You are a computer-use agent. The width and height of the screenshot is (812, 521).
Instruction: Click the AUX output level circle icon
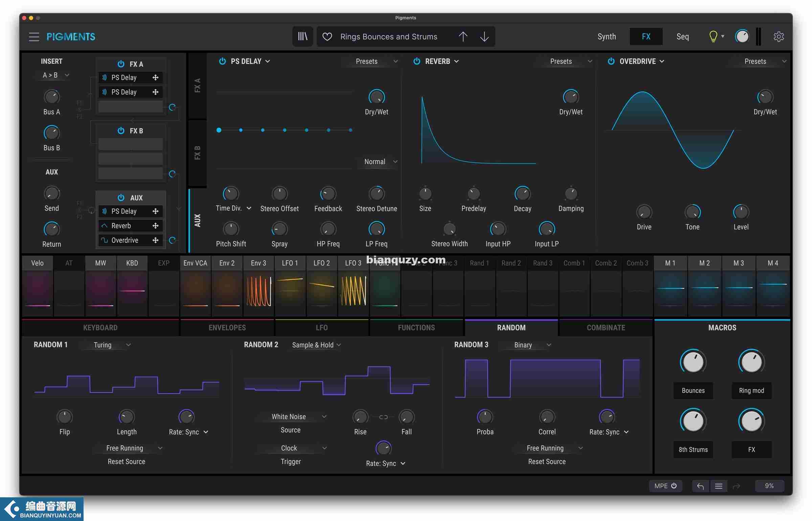(172, 240)
